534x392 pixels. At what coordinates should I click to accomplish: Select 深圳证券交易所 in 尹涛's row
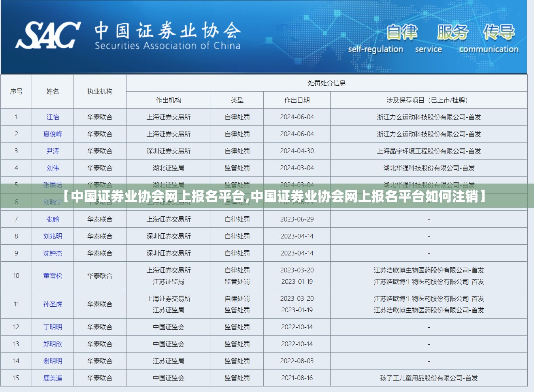click(x=169, y=151)
